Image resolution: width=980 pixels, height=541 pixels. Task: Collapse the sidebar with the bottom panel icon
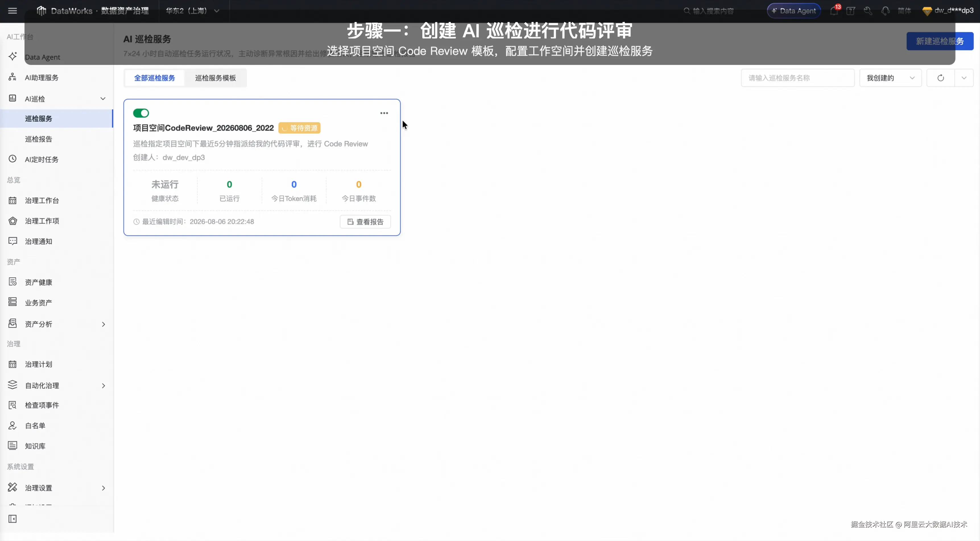click(x=13, y=519)
